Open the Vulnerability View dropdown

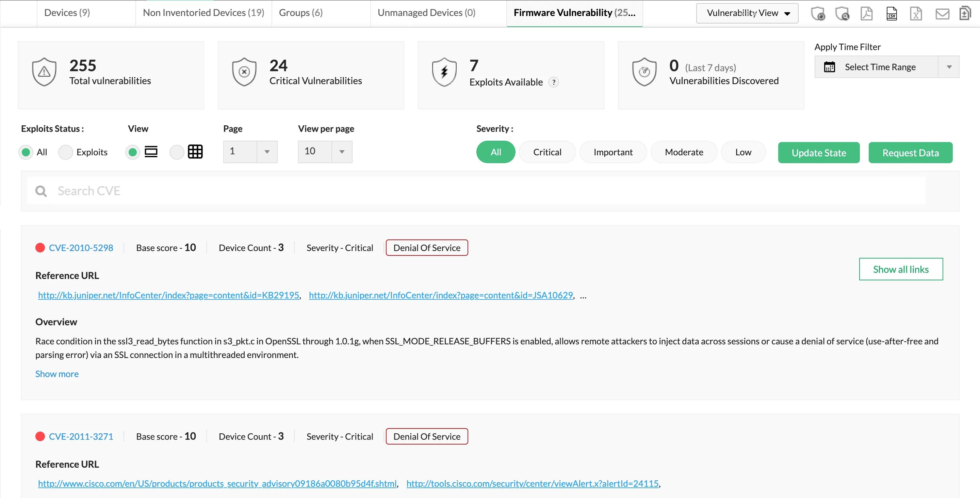tap(747, 13)
